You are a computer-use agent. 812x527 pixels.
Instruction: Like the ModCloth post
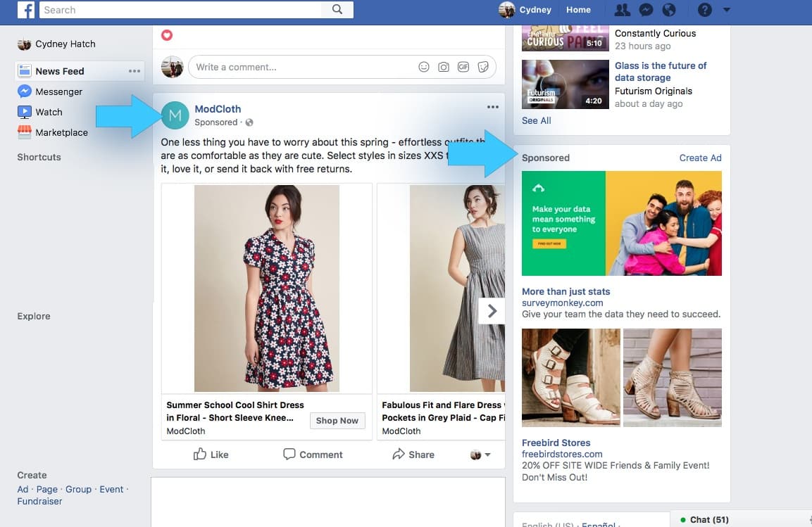click(211, 455)
